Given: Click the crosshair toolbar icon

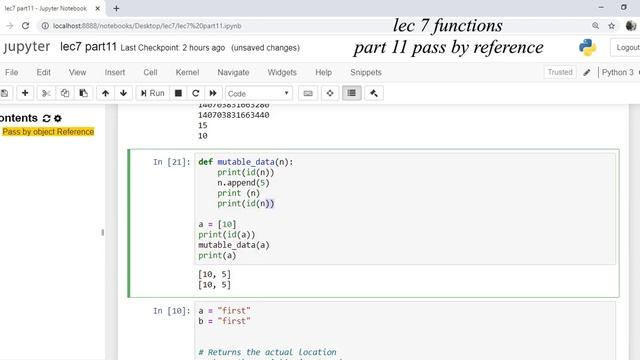Looking at the screenshot, I should tap(330, 93).
